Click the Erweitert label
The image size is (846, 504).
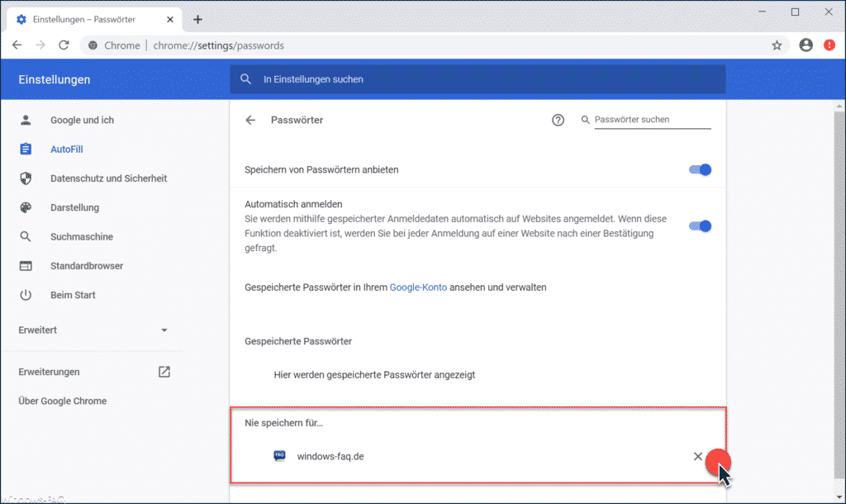click(x=37, y=330)
